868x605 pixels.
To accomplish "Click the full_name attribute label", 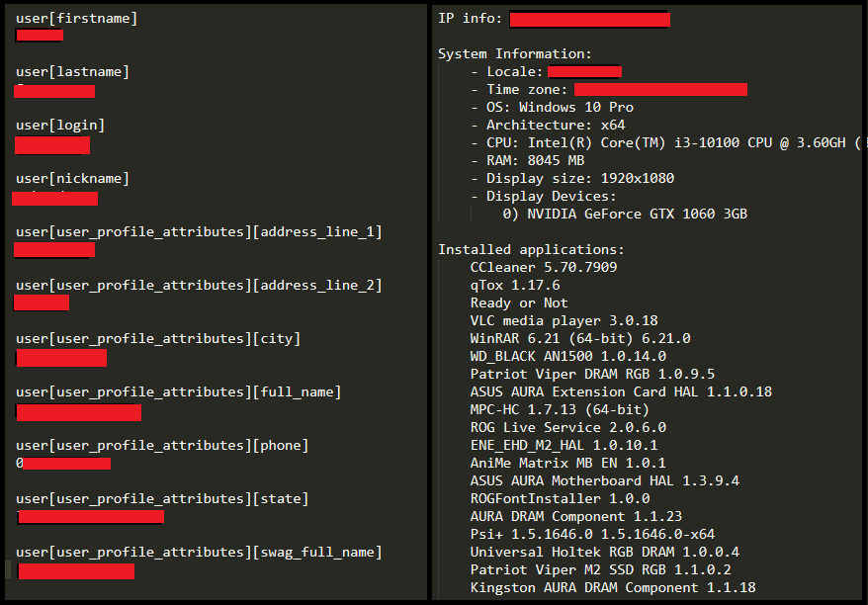I will coord(178,392).
